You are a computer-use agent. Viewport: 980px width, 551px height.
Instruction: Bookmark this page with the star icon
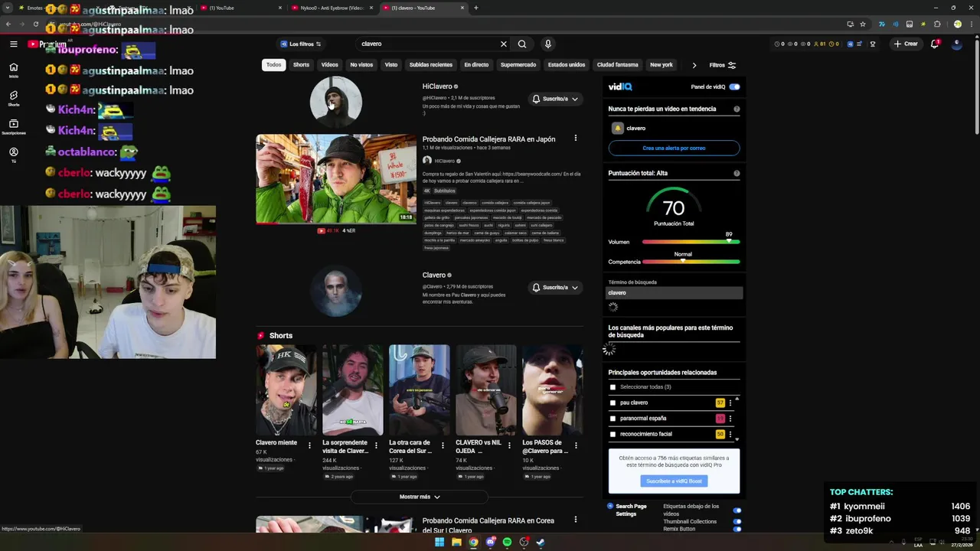pyautogui.click(x=863, y=24)
